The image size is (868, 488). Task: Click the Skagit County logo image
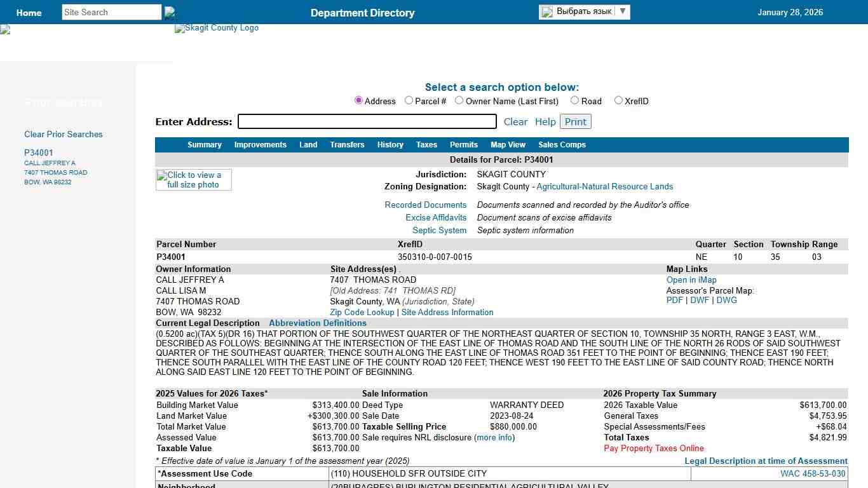pyautogui.click(x=216, y=28)
